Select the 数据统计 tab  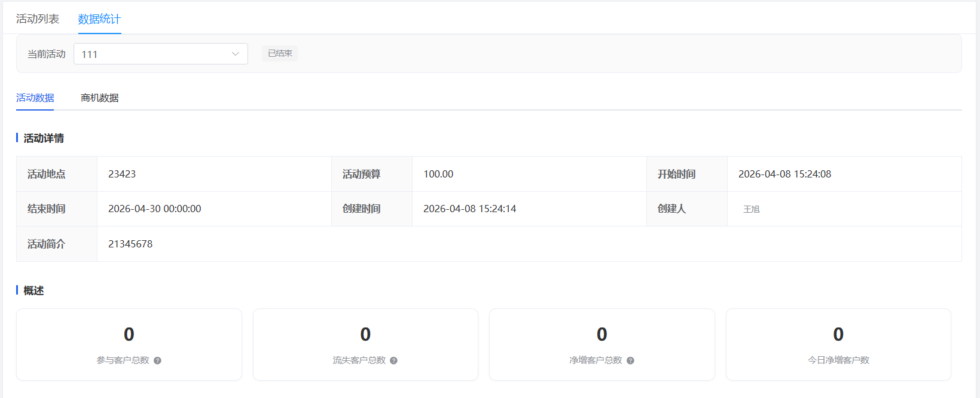[x=99, y=19]
